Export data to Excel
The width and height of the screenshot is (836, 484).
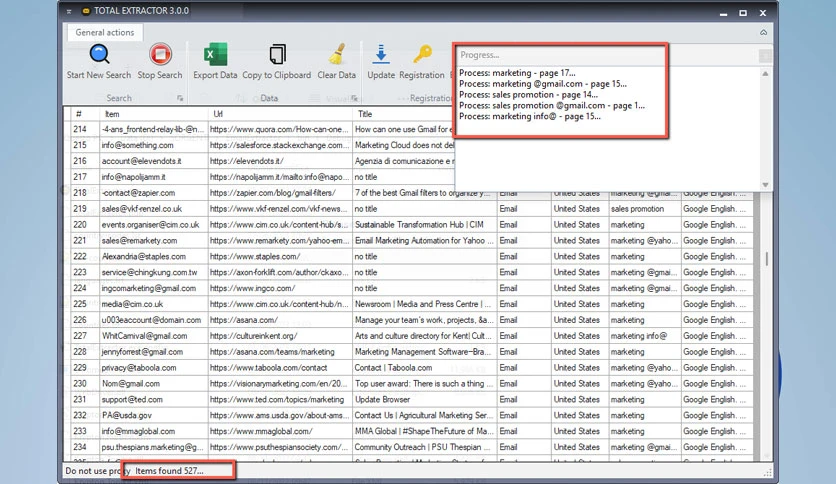pyautogui.click(x=215, y=62)
